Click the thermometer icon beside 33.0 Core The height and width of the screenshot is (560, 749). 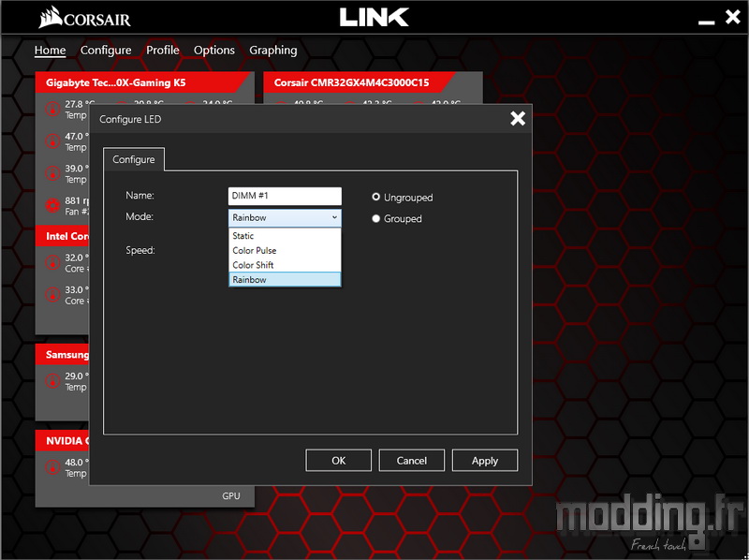click(x=52, y=295)
